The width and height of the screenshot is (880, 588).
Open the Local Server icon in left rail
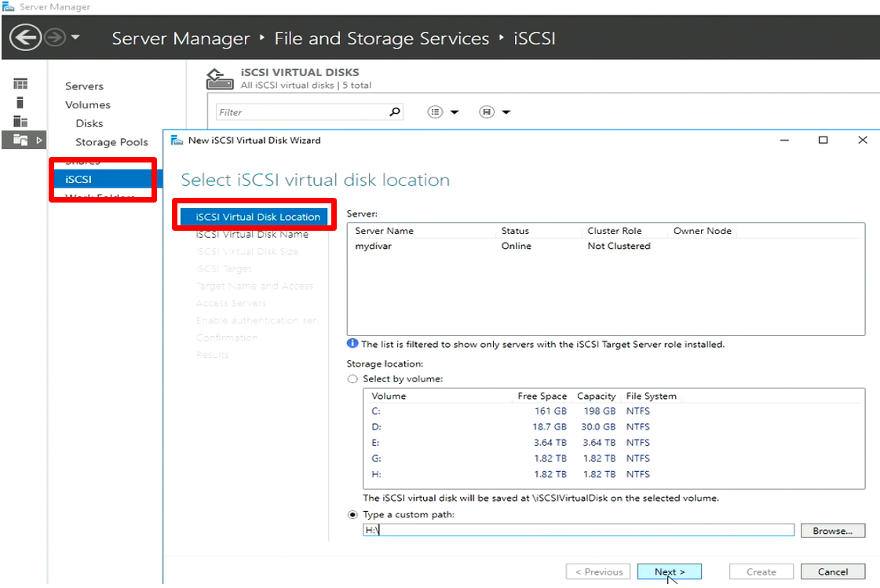coord(21,103)
